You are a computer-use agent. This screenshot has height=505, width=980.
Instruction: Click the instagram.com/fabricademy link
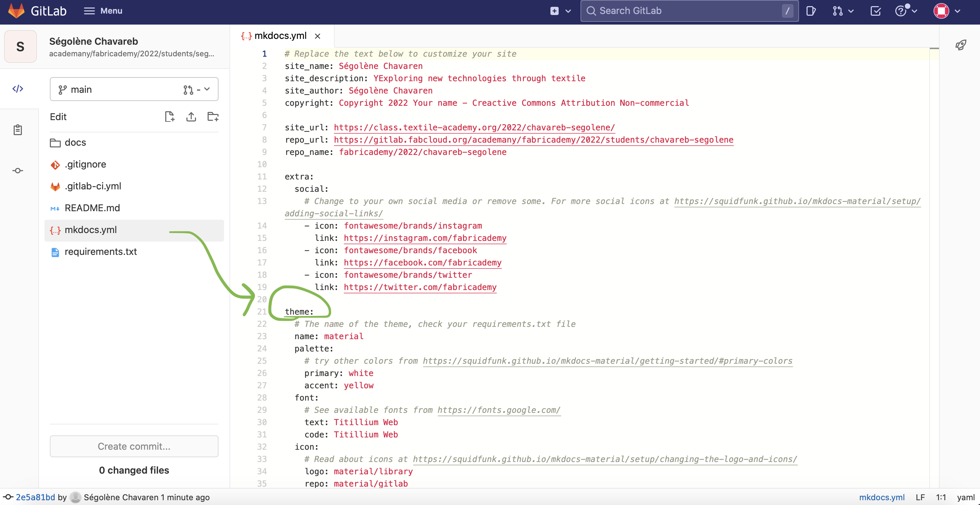click(425, 238)
